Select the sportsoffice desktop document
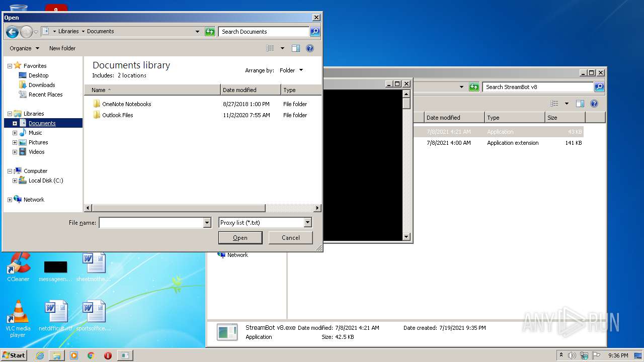The width and height of the screenshot is (644, 362). tap(93, 316)
